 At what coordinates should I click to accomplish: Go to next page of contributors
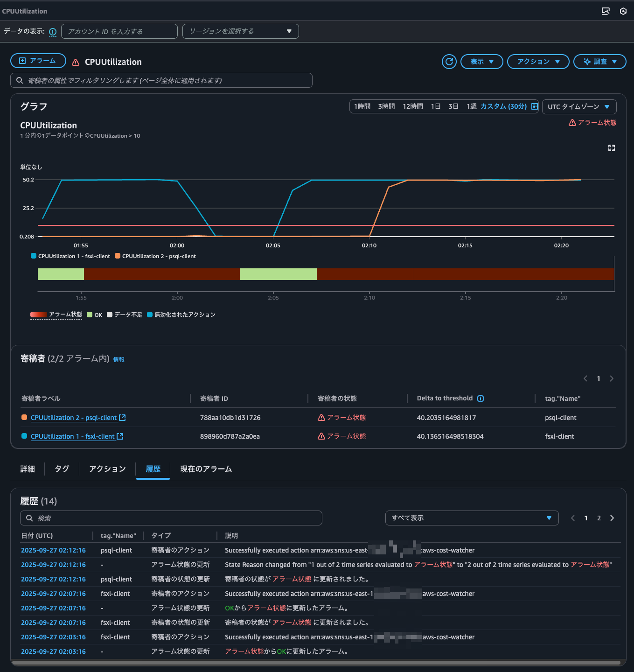click(612, 378)
